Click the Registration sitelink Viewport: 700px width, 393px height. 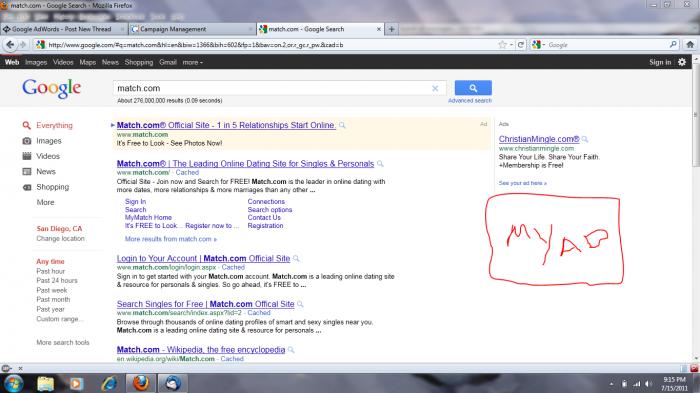tap(265, 226)
